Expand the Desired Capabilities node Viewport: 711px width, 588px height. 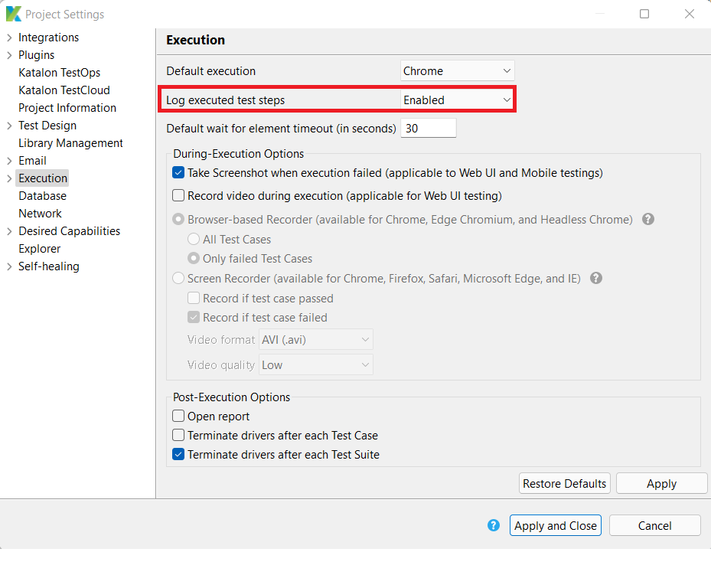pos(9,231)
